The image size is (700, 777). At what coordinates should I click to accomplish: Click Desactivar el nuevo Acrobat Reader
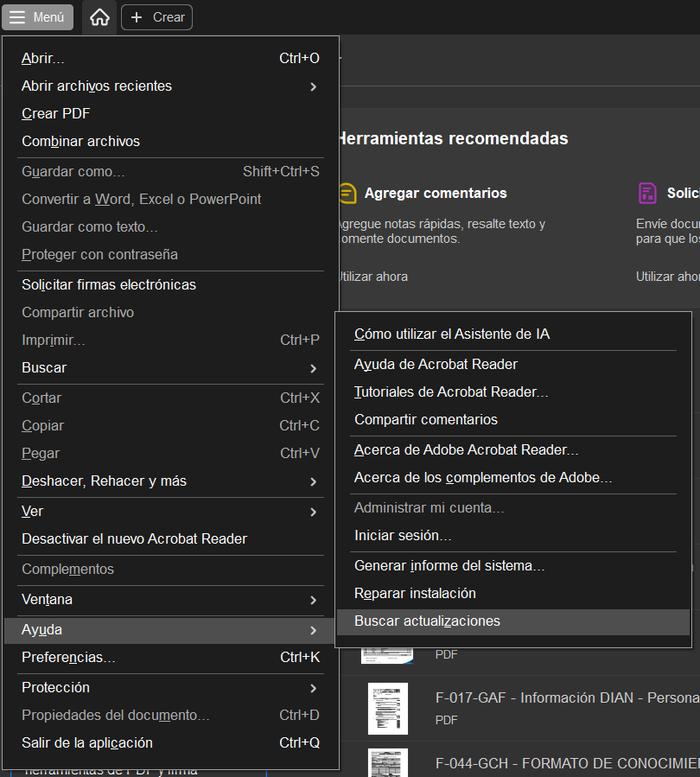170,539
